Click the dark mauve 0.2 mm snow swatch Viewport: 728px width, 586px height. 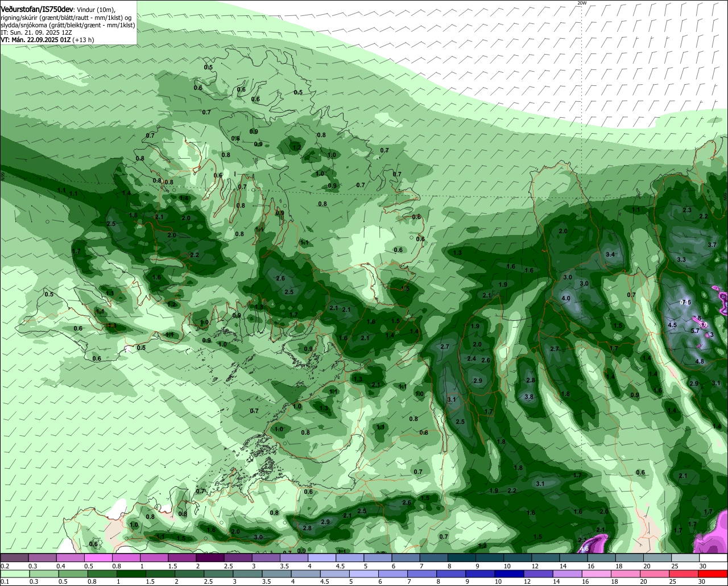point(14,558)
